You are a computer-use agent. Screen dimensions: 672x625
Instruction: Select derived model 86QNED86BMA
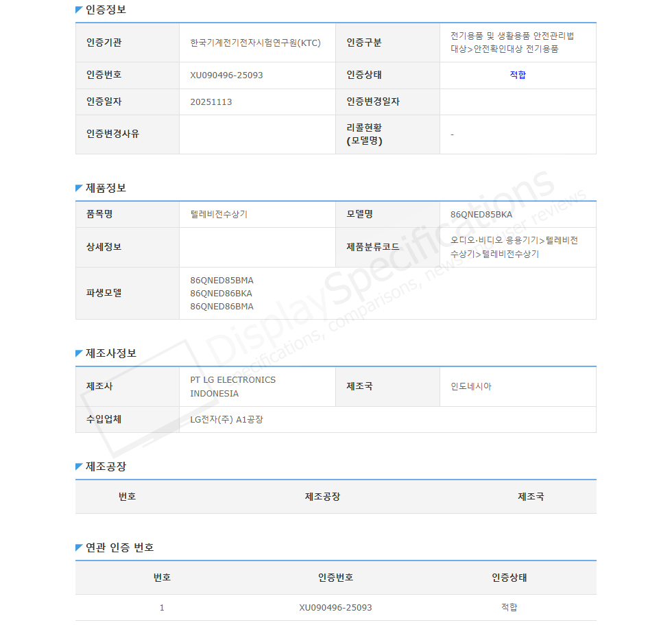(221, 306)
